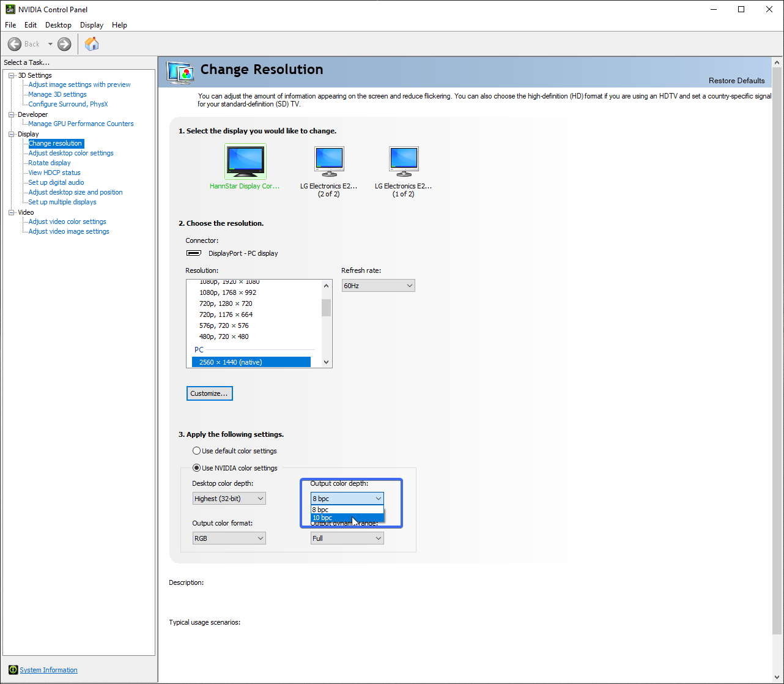The image size is (784, 684).
Task: Open Adjust video image settings
Action: pos(68,231)
